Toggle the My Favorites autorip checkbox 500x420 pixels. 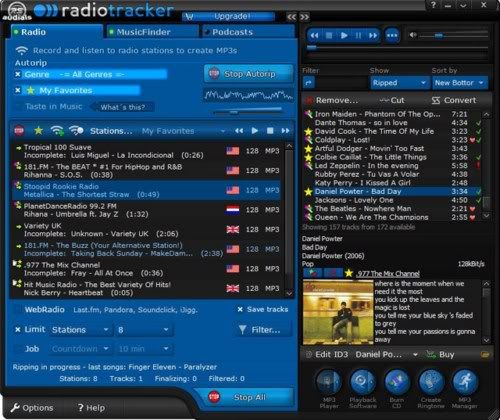click(x=18, y=90)
